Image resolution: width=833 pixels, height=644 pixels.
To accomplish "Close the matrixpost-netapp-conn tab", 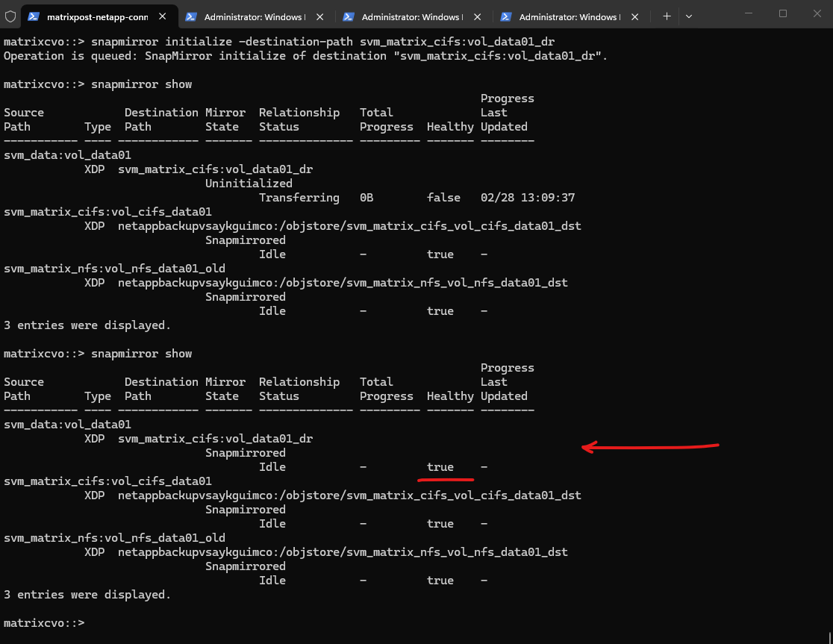I will click(161, 16).
